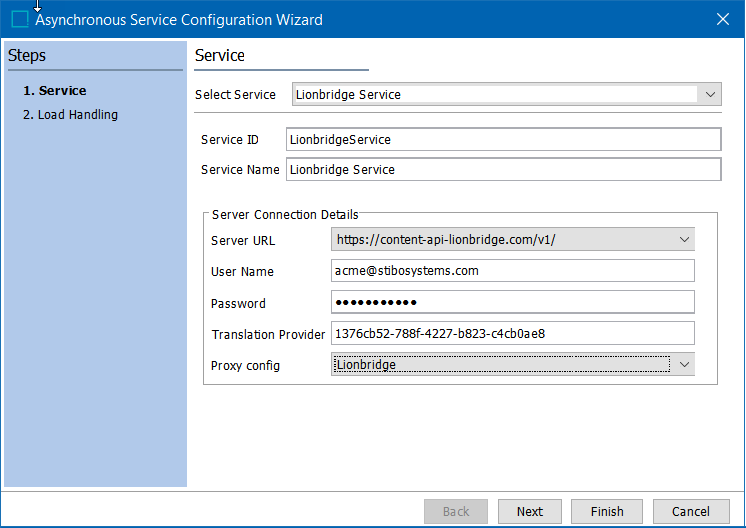746x528 pixels.
Task: Open the Proxy config dropdown
Action: [x=513, y=364]
